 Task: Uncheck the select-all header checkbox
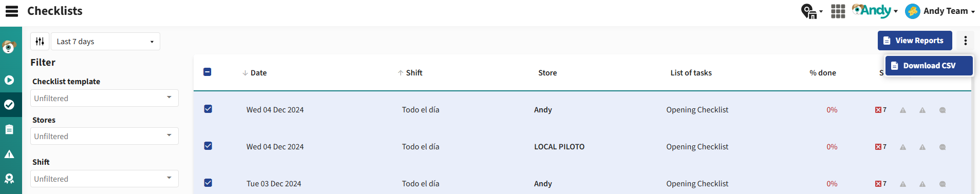click(208, 72)
